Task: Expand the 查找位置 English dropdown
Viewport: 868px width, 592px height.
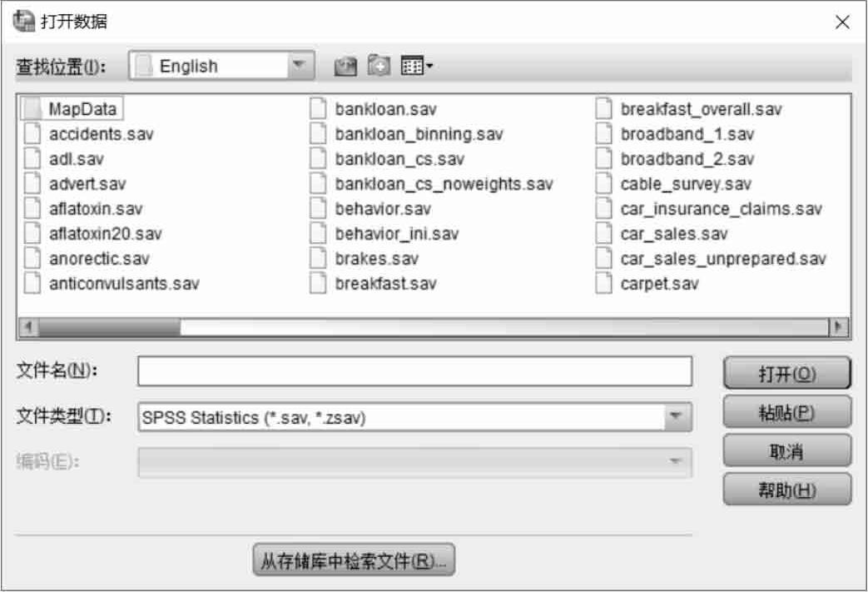Action: [299, 65]
